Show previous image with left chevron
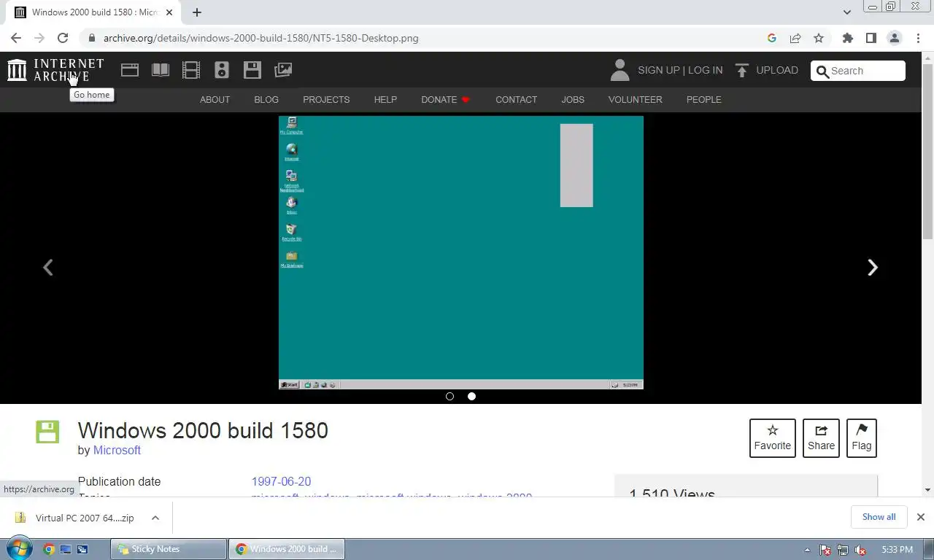This screenshot has height=560, width=934. (x=48, y=268)
